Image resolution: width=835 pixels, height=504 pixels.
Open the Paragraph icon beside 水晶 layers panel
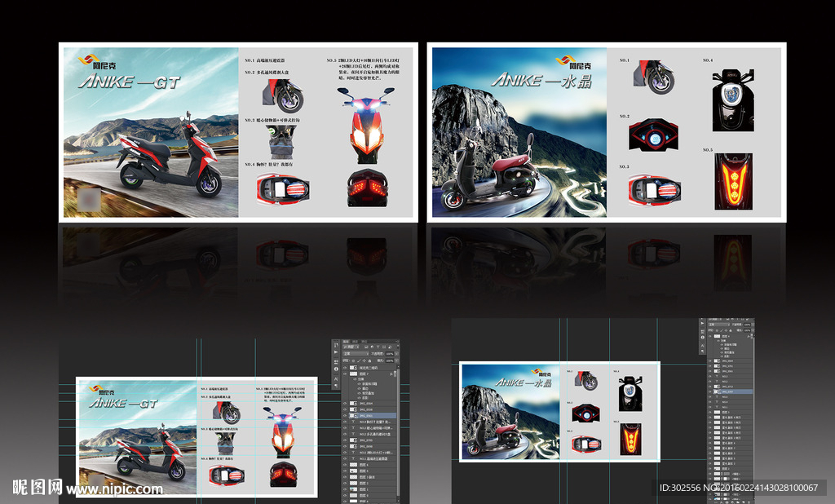(702, 351)
